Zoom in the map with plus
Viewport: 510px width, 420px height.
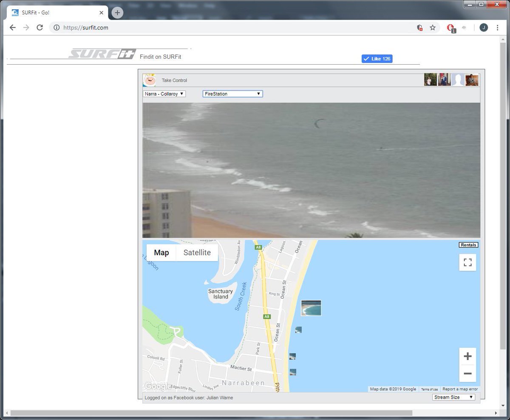pyautogui.click(x=467, y=356)
